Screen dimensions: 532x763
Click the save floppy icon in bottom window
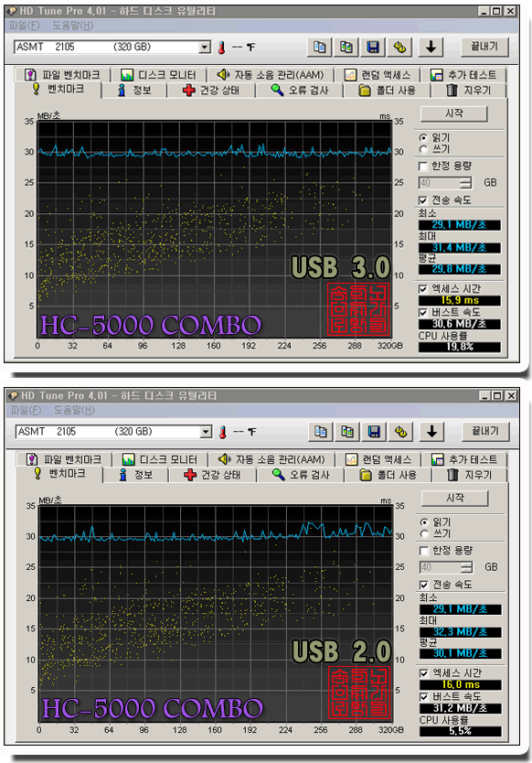tap(374, 432)
